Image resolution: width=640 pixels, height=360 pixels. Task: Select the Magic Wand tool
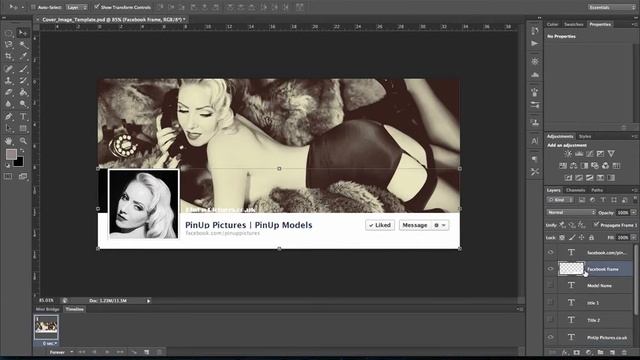coord(23,44)
